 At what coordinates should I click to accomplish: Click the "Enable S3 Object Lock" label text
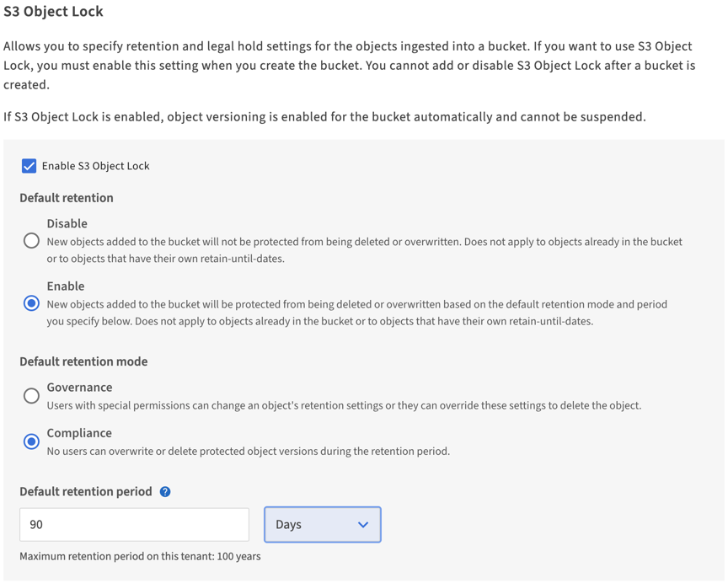(x=95, y=166)
